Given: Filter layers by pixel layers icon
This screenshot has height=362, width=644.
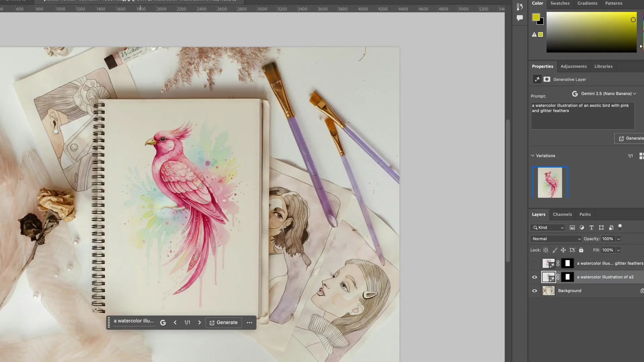Looking at the screenshot, I should (x=572, y=227).
